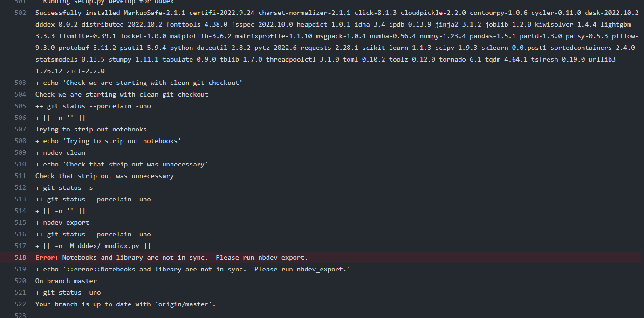
Task: Click line number 507
Action: [x=20, y=129]
